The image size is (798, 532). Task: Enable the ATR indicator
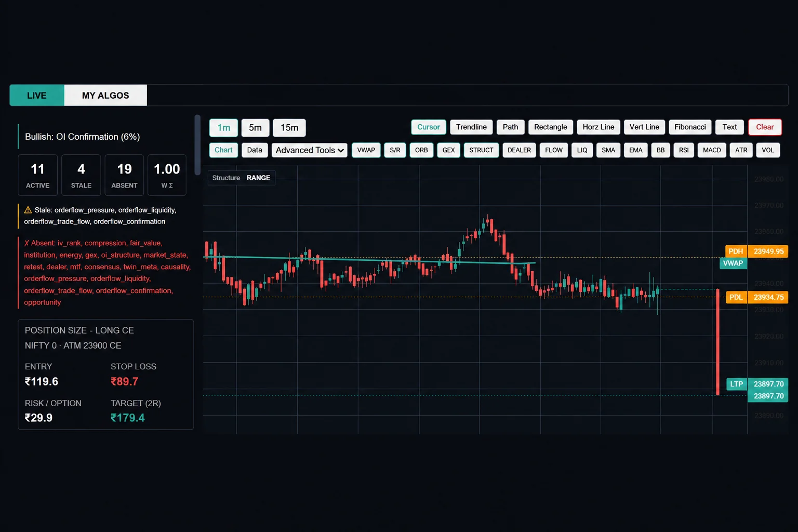[x=741, y=150]
